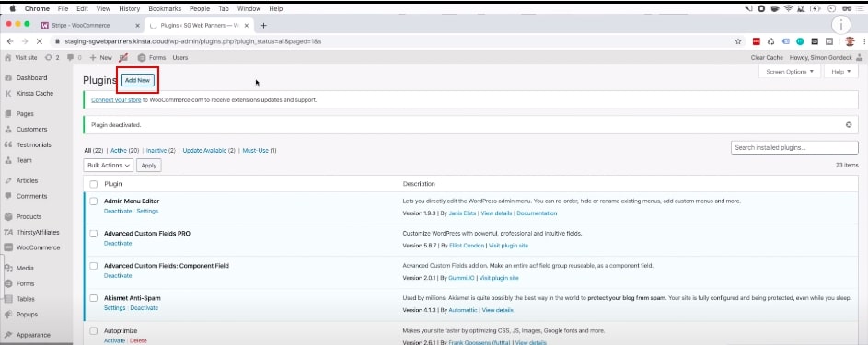
Task: Open a new browser tab
Action: (x=263, y=26)
